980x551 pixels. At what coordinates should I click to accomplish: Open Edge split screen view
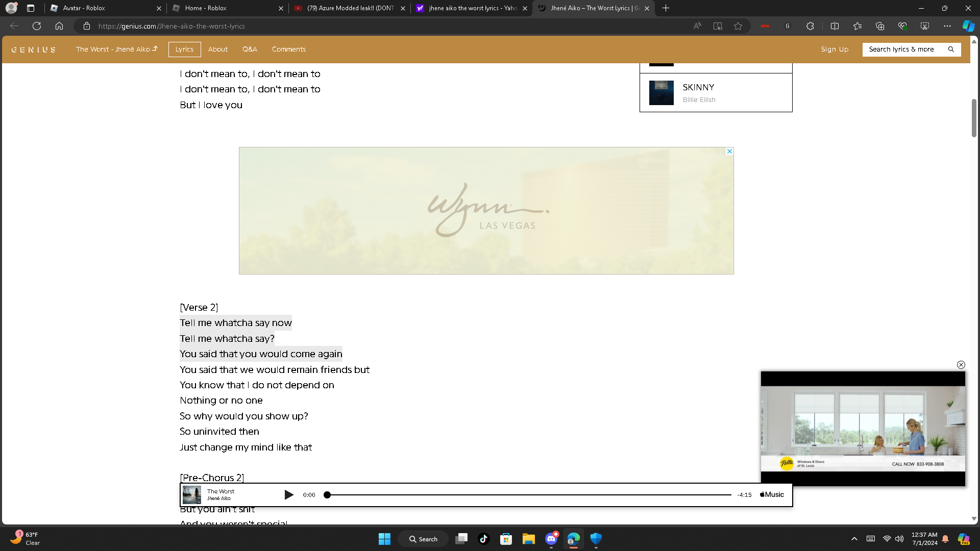pyautogui.click(x=835, y=26)
